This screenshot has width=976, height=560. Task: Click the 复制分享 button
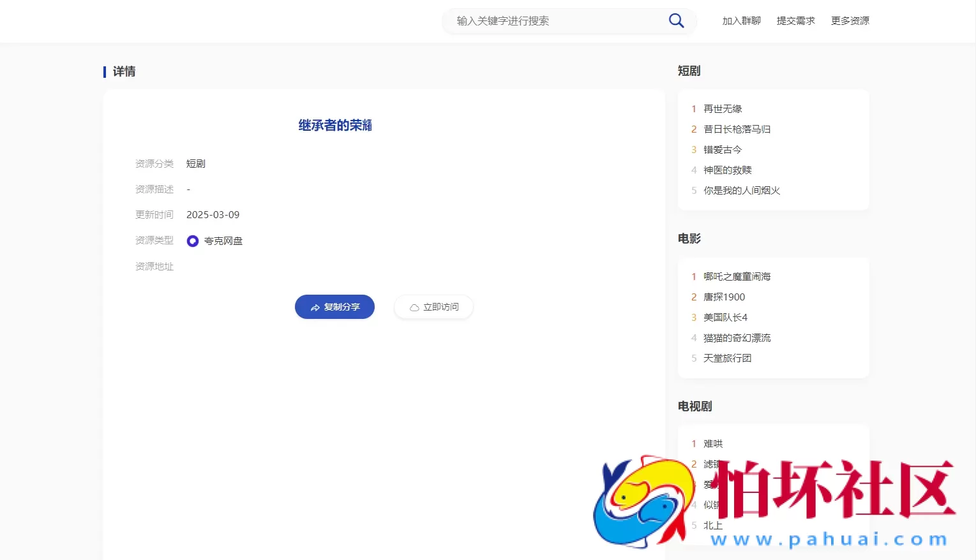[x=334, y=307]
